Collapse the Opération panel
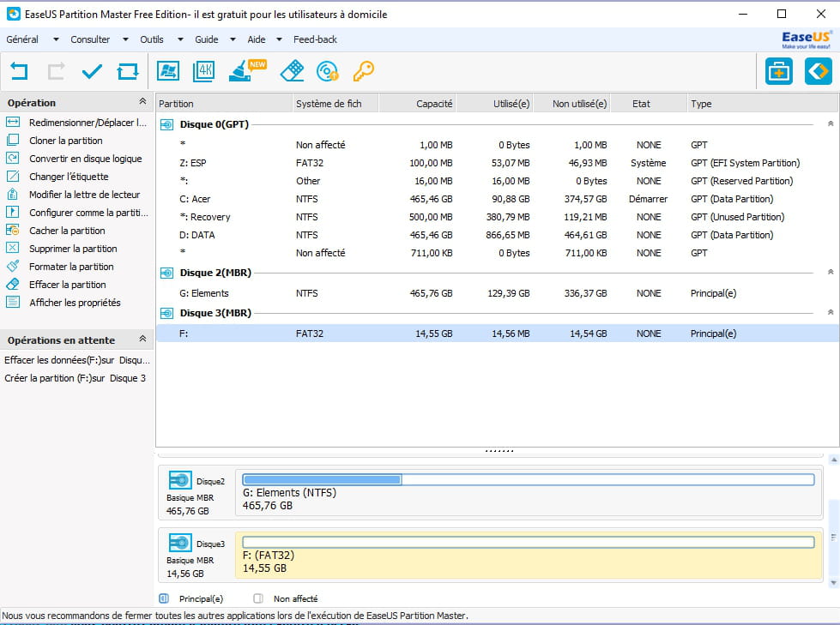The width and height of the screenshot is (840, 625). click(142, 101)
